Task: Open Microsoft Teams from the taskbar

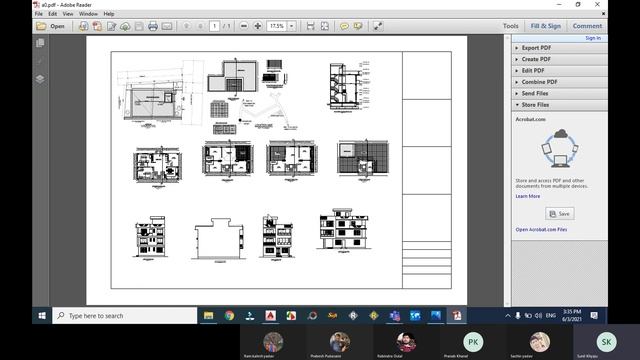Action: 395,316
